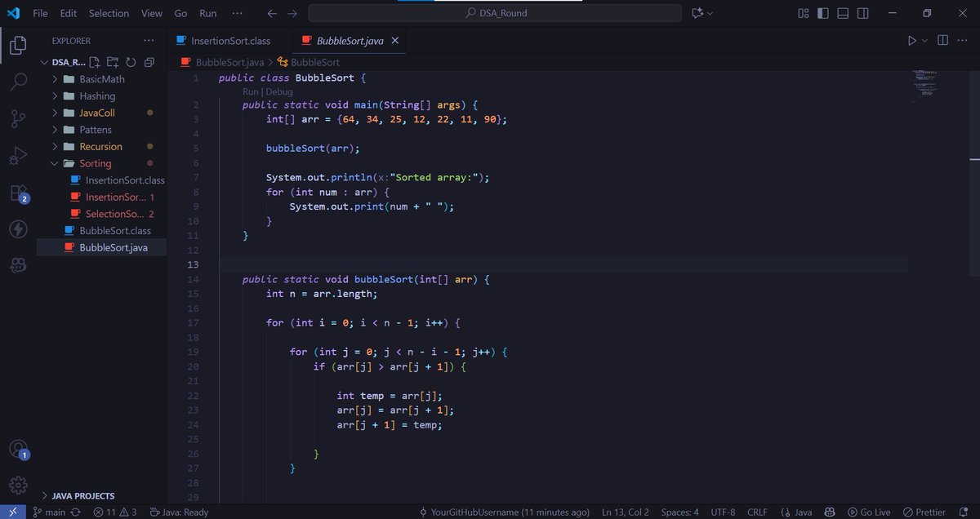Click Java: Ready status item
The width and height of the screenshot is (980, 519).
[179, 512]
